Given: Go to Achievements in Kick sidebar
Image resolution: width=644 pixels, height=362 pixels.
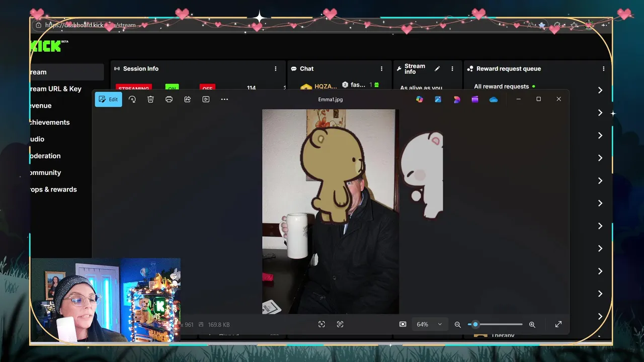Looking at the screenshot, I should 50,122.
